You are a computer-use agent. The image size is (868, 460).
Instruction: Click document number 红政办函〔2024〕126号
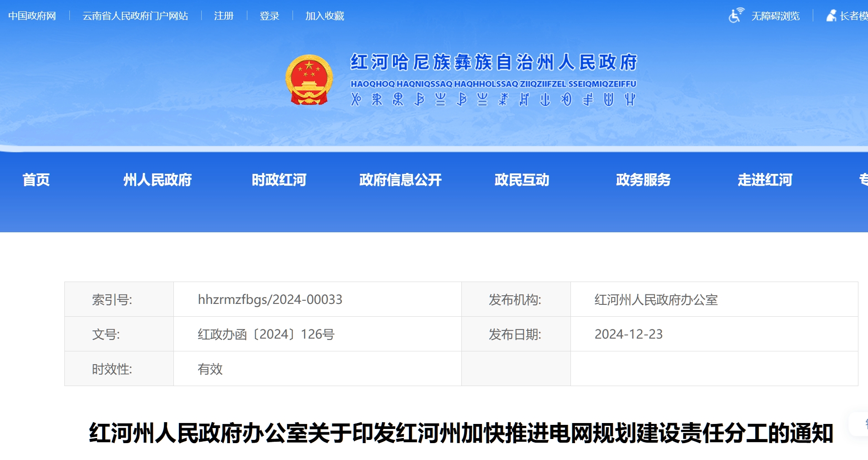point(266,334)
